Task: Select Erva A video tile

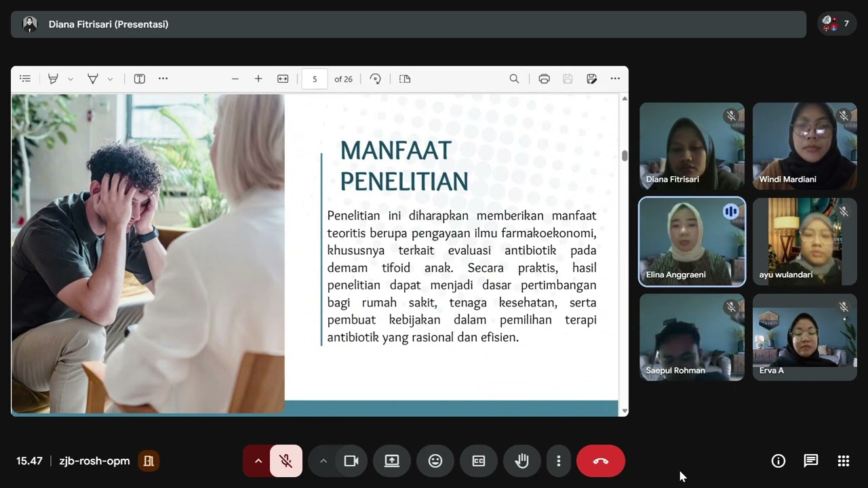Action: coord(805,337)
